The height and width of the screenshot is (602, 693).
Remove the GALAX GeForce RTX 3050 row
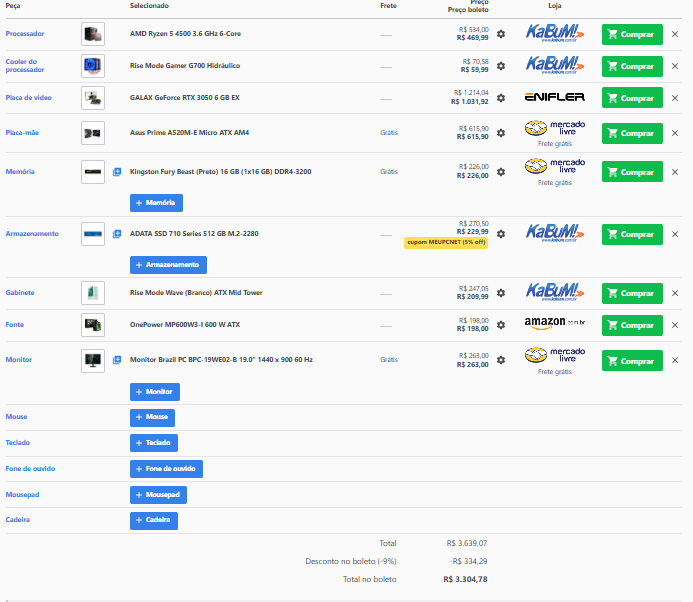(675, 98)
